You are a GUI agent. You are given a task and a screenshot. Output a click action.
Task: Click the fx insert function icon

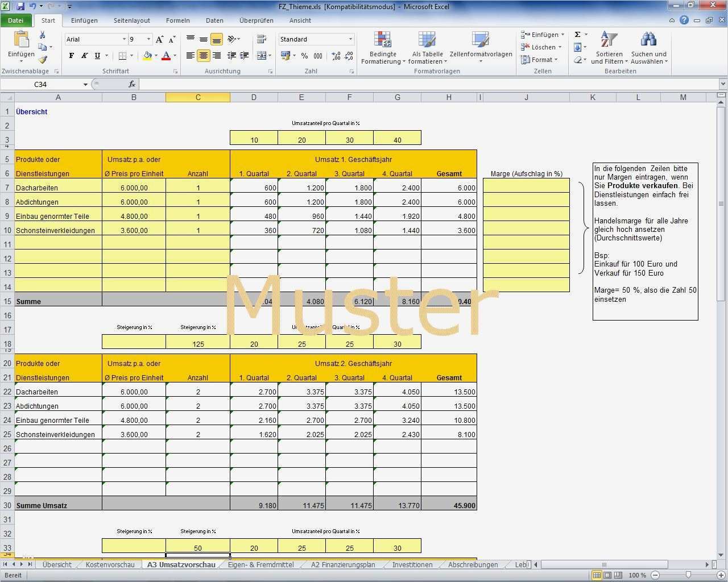[132, 84]
